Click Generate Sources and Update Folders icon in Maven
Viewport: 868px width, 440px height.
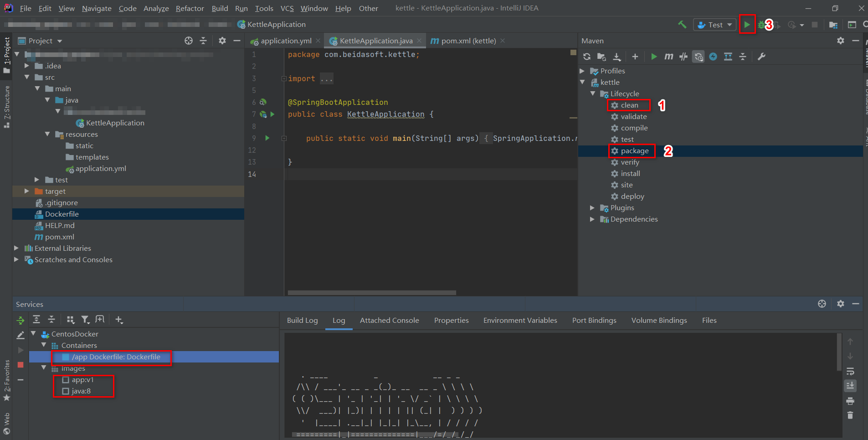click(x=601, y=57)
